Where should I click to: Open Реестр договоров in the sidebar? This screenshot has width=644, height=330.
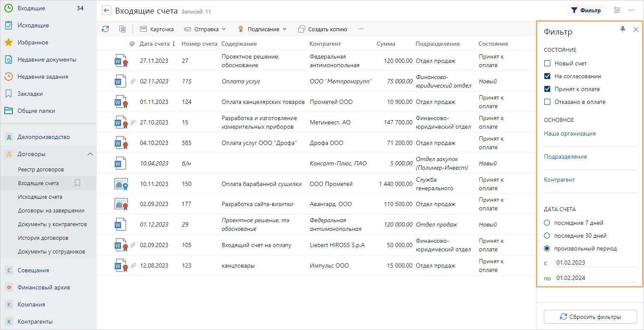41,169
